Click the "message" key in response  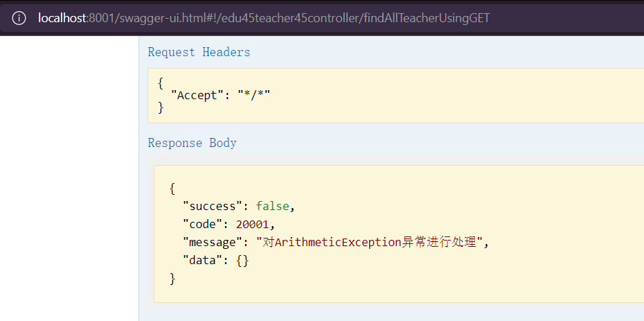[213, 242]
